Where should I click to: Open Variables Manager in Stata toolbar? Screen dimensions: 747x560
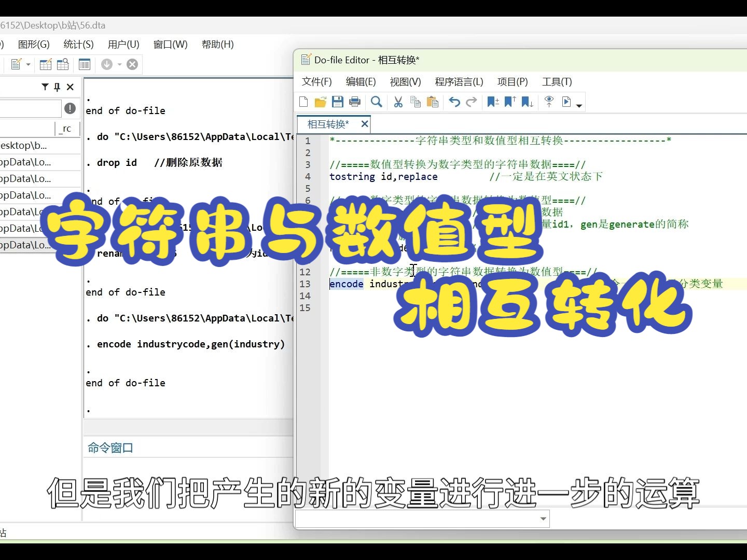tap(85, 64)
